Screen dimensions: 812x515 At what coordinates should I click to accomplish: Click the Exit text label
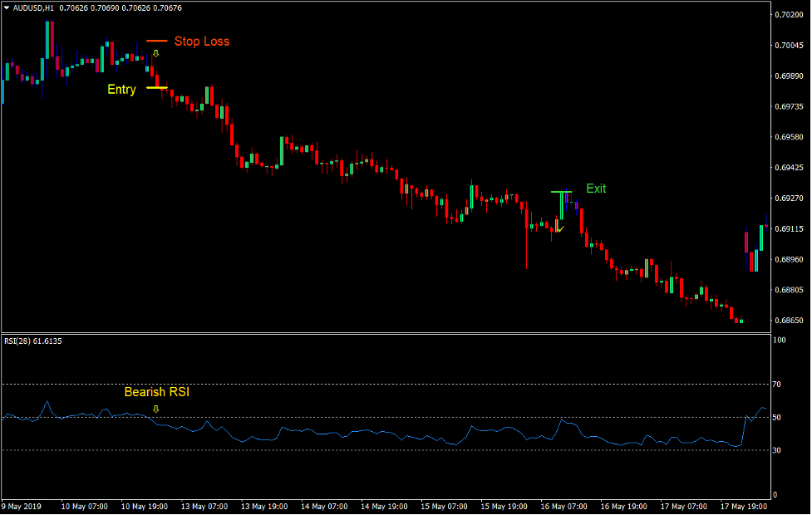click(x=596, y=189)
